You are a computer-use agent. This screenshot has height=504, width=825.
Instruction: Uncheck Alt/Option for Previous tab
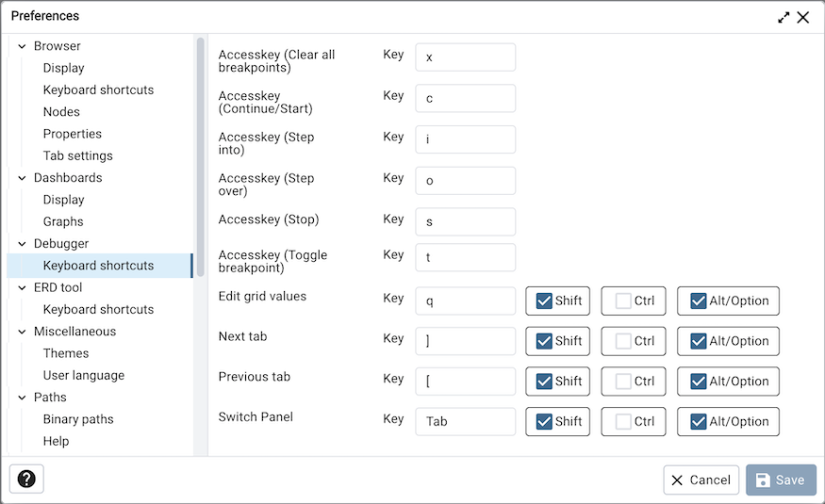point(699,382)
